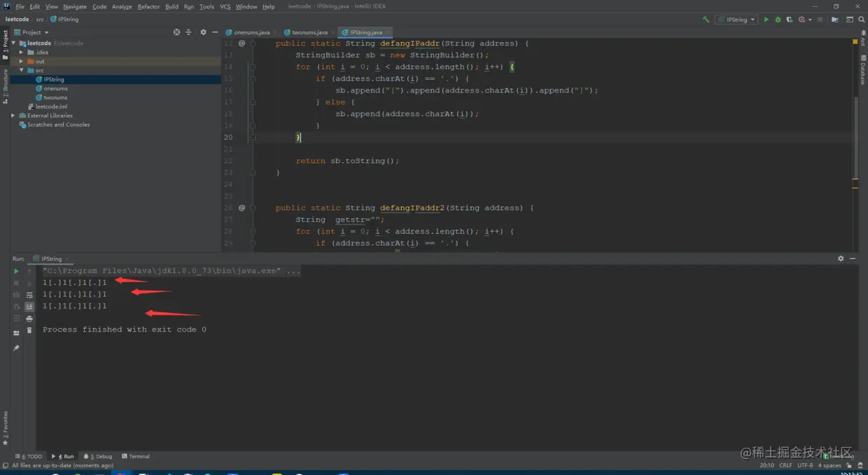Click gutter marker beside defangIPaddr method
This screenshot has width=868, height=475.
coord(241,43)
